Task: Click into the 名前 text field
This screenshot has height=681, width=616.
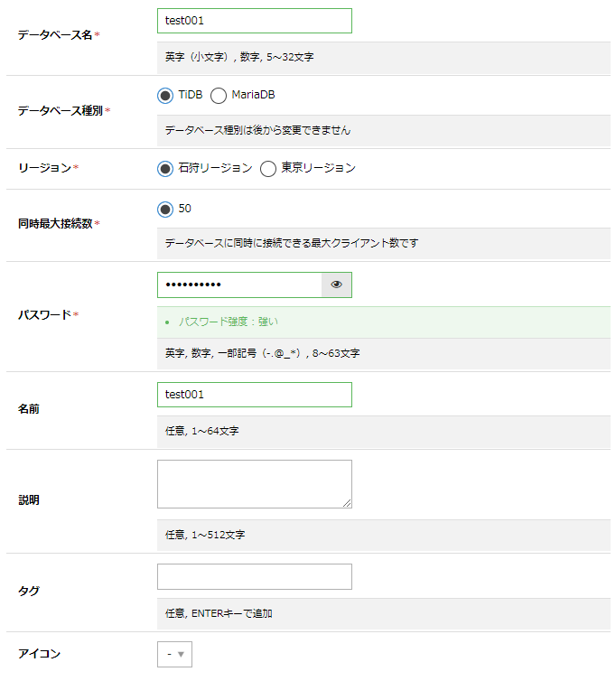Action: pyautogui.click(x=254, y=395)
